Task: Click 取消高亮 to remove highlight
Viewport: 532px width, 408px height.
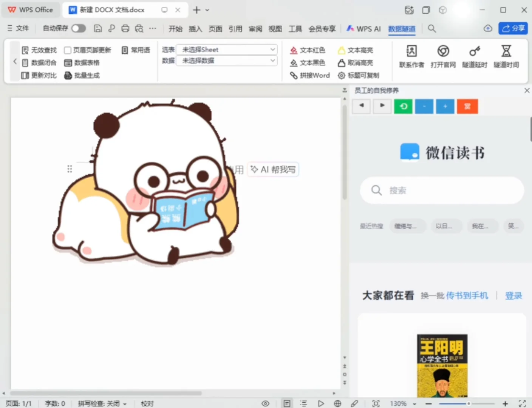Action: point(356,63)
